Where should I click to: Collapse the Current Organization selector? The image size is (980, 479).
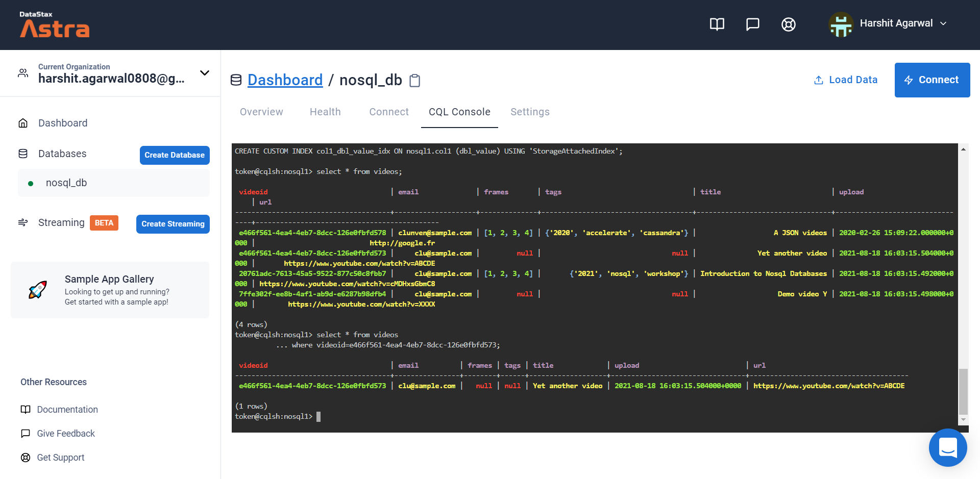pyautogui.click(x=204, y=73)
